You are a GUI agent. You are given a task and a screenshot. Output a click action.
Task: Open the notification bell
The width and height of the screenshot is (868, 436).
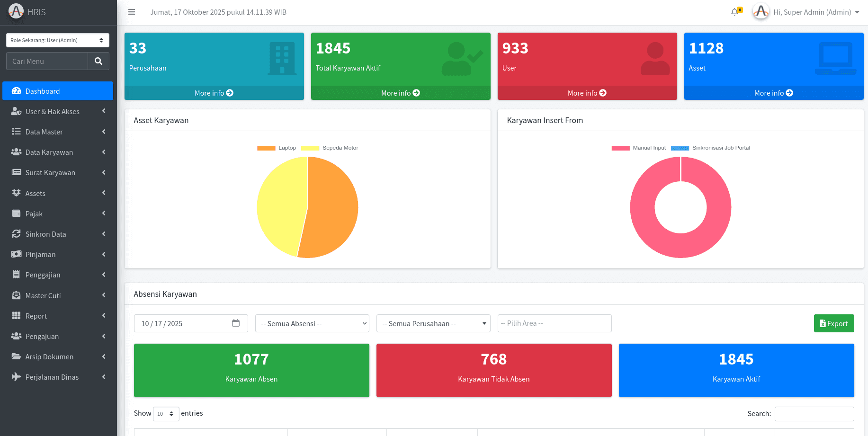735,12
